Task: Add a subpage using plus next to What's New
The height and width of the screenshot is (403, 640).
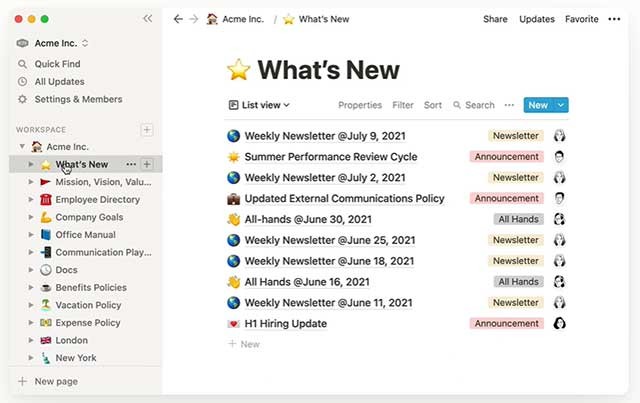Action: pos(147,164)
